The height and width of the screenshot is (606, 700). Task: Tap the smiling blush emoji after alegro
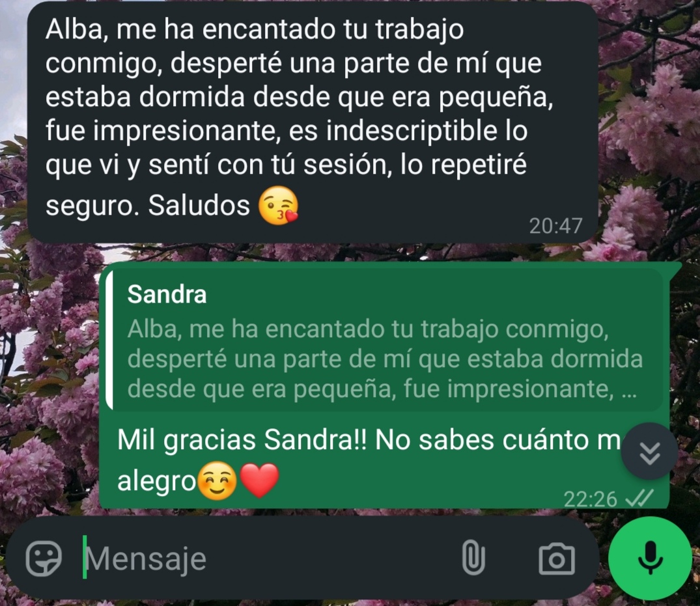coord(217,480)
